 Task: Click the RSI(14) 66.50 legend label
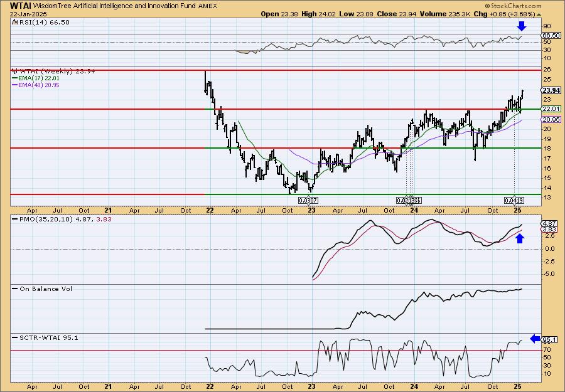[45, 23]
